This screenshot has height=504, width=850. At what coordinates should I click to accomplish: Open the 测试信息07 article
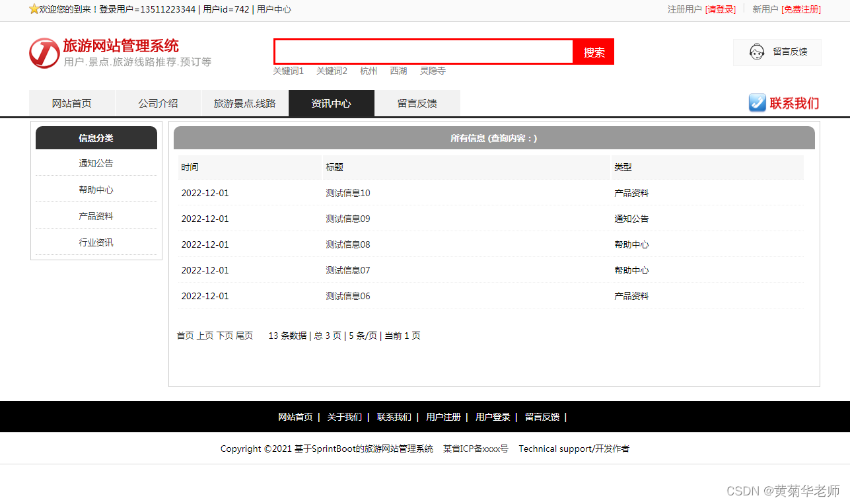coord(348,270)
